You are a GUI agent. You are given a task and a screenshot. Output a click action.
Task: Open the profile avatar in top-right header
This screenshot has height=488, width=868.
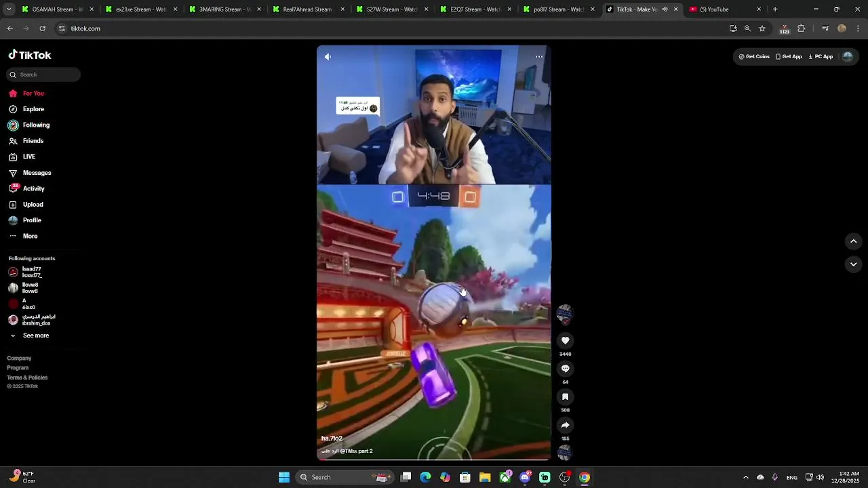click(848, 57)
